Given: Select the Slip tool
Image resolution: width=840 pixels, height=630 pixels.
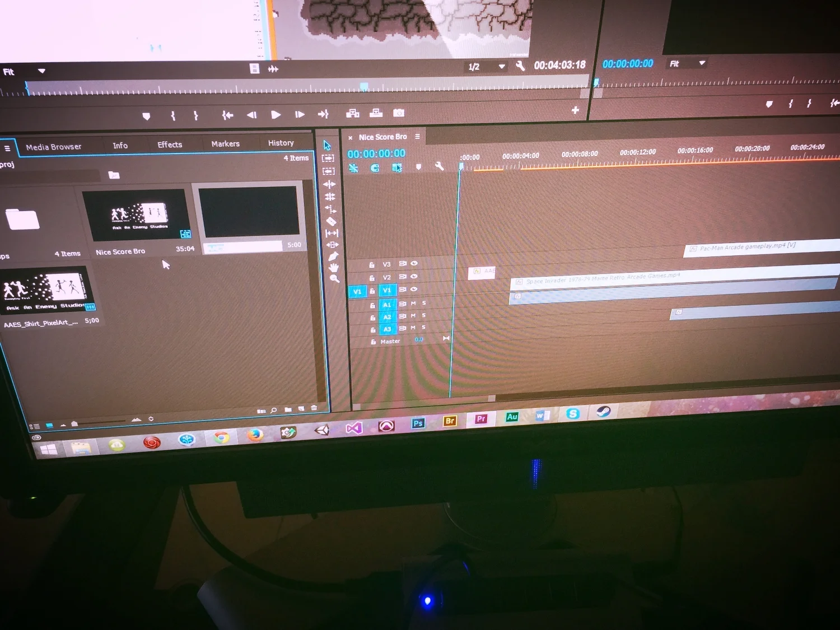Looking at the screenshot, I should [332, 233].
